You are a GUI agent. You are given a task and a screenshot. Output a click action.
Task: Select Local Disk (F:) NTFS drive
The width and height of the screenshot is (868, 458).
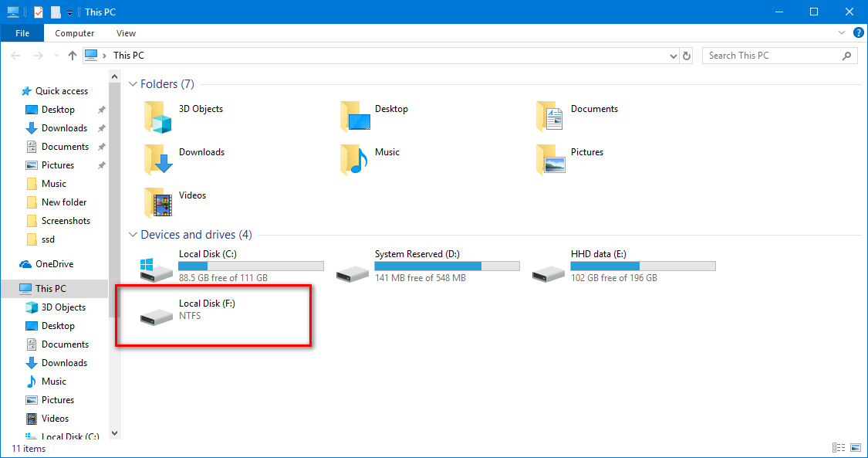tap(188, 313)
